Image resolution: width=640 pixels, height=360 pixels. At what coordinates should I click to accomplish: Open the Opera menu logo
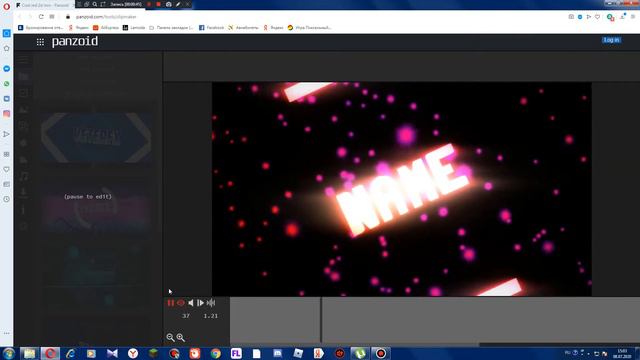[6, 6]
